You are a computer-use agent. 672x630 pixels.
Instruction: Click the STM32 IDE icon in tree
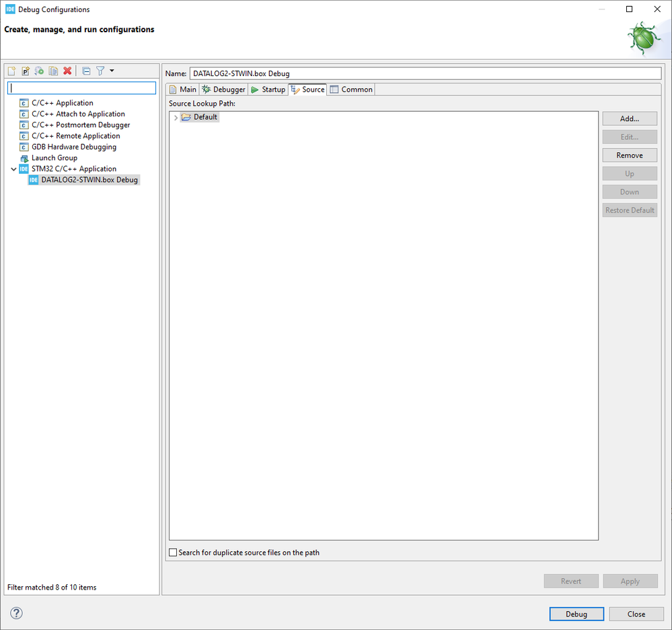pos(24,169)
